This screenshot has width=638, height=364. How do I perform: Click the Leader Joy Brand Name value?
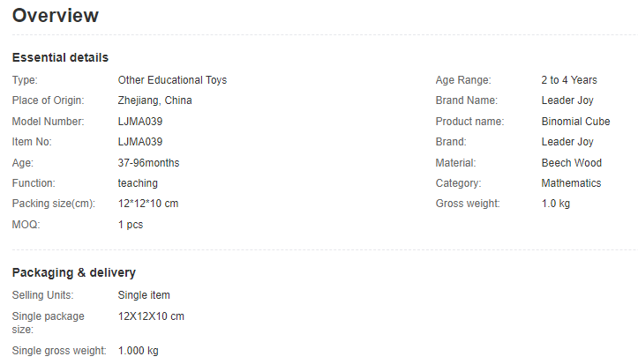pyautogui.click(x=567, y=100)
